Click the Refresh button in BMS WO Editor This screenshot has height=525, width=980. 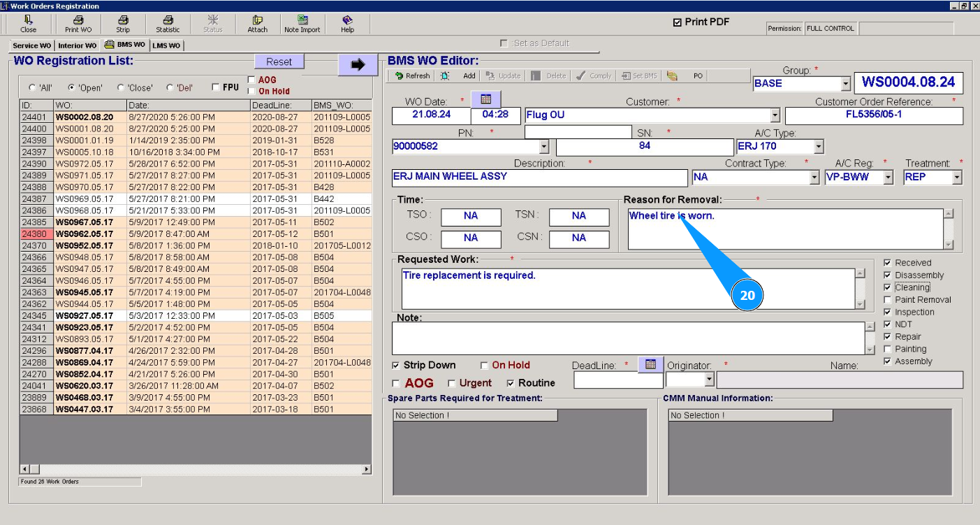click(413, 75)
